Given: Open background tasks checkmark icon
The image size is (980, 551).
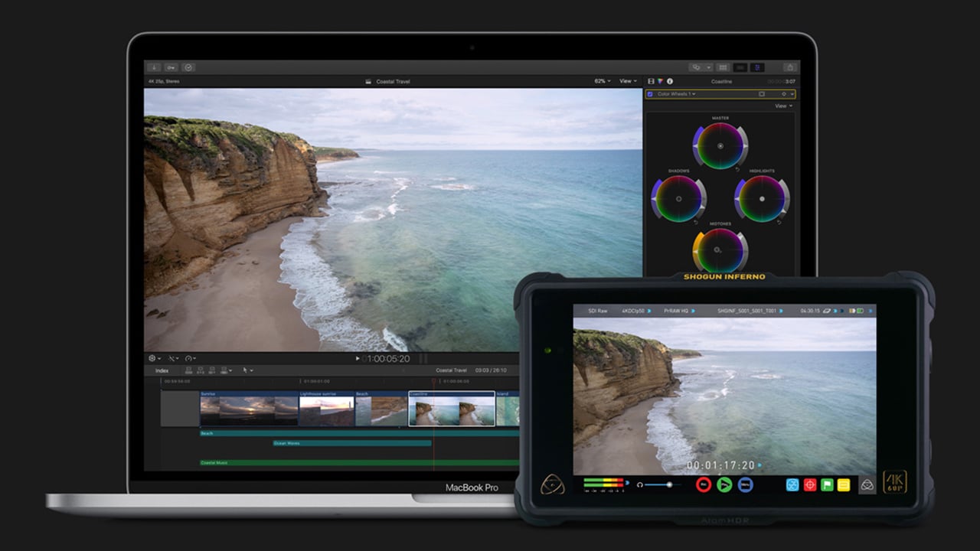Looking at the screenshot, I should click(188, 67).
